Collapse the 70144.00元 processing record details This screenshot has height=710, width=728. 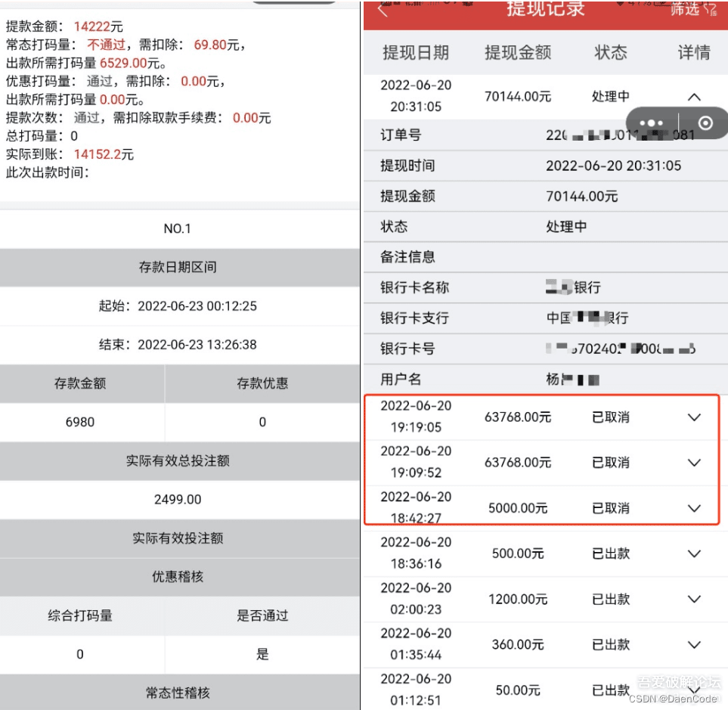pos(693,96)
